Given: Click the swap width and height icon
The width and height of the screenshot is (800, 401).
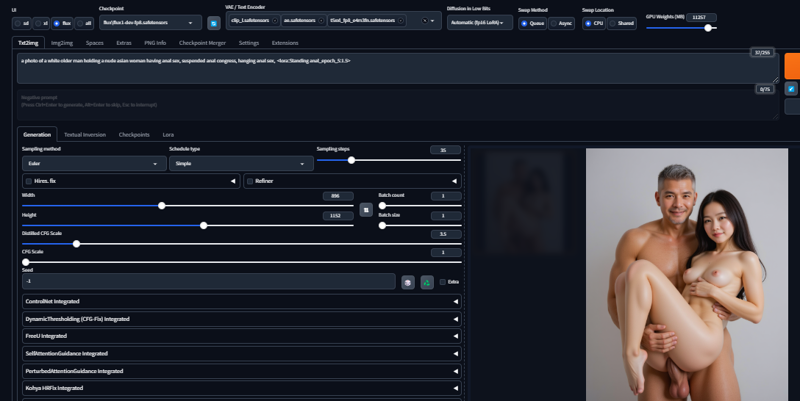Looking at the screenshot, I should (366, 210).
